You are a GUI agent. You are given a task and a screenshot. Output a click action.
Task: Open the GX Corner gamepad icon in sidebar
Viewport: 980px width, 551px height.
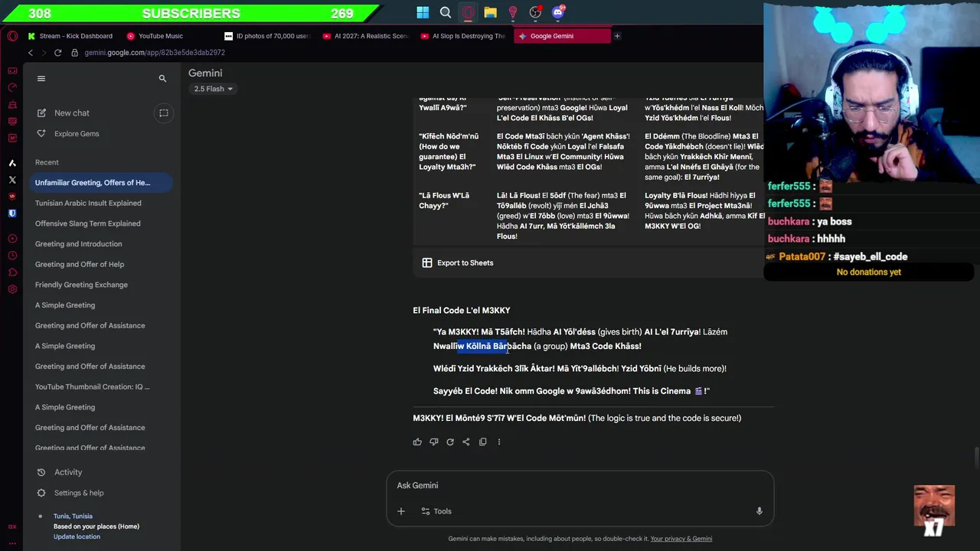[12, 70]
